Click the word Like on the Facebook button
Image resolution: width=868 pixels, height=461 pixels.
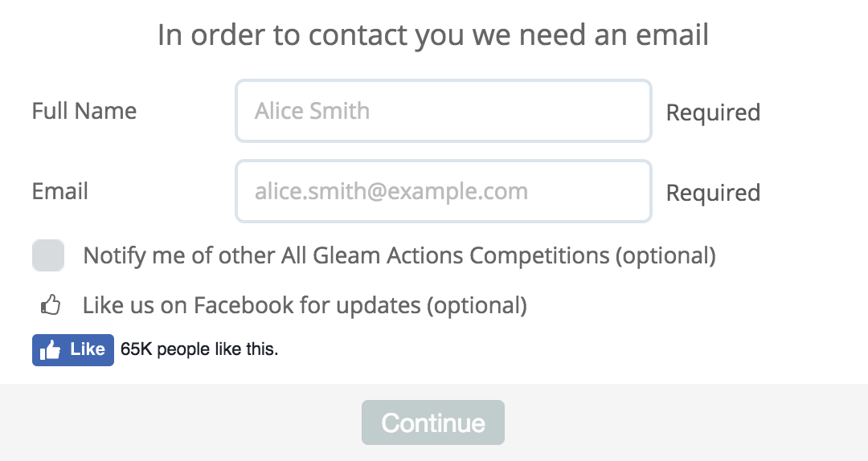click(88, 349)
